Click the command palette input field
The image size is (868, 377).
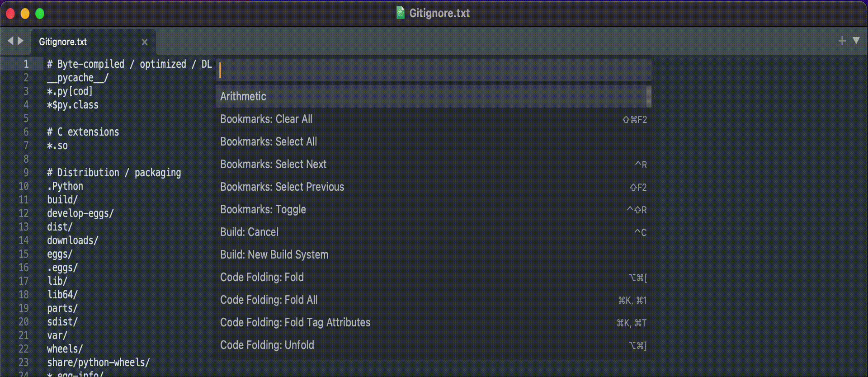(433, 70)
